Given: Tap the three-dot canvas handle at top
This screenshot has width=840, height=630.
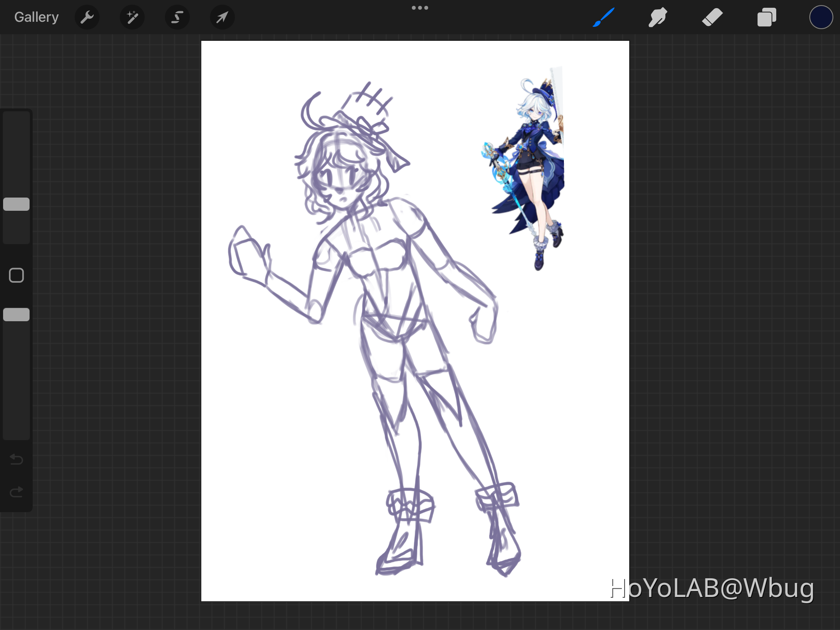Looking at the screenshot, I should point(420,7).
